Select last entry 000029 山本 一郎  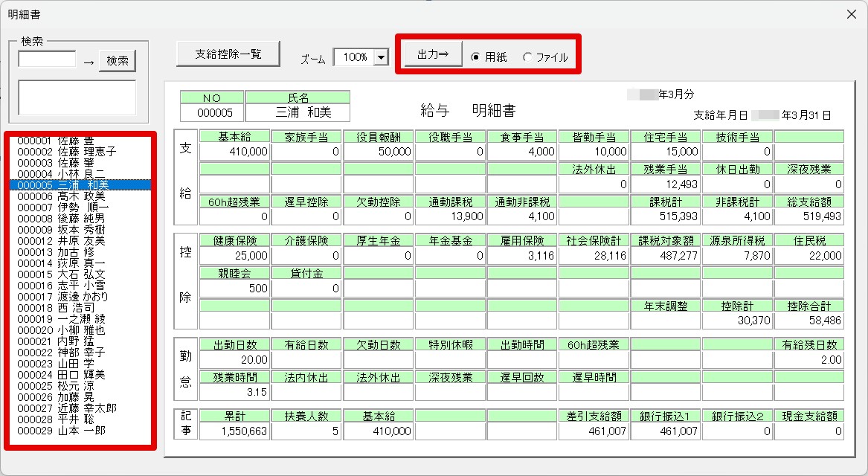pyautogui.click(x=61, y=431)
